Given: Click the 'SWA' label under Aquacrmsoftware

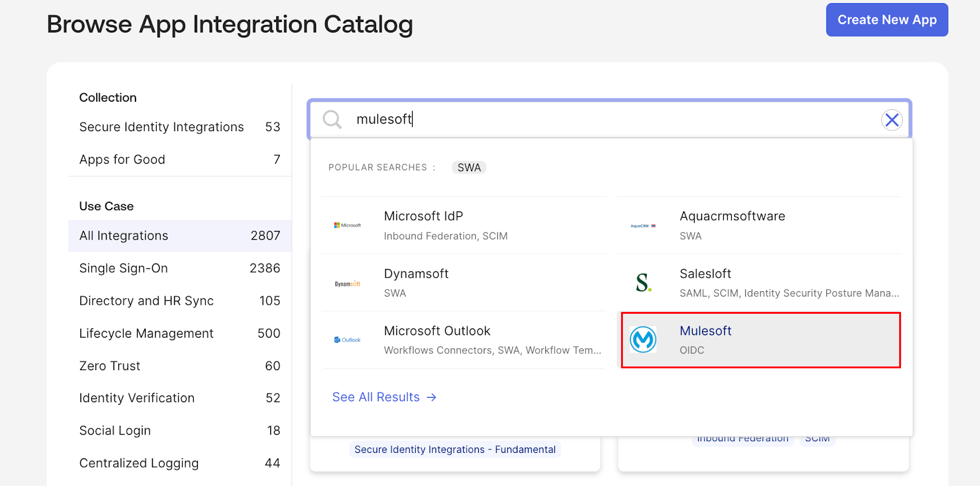Looking at the screenshot, I should 691,236.
